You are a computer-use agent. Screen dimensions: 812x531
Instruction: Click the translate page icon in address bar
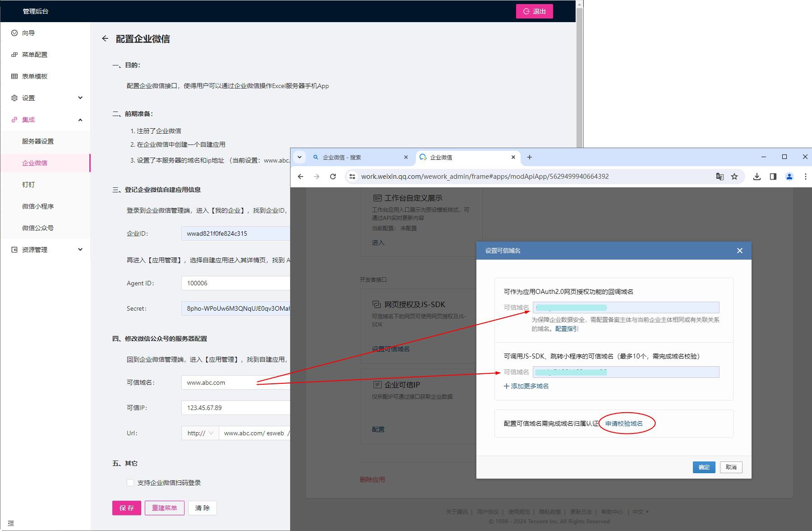click(720, 177)
